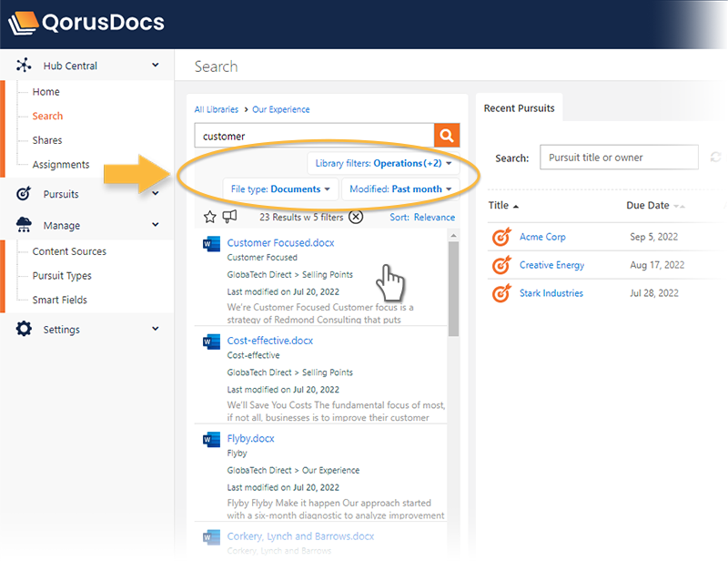Click the Creative Energy pursuit target icon
The image size is (728, 561).
pyautogui.click(x=501, y=265)
